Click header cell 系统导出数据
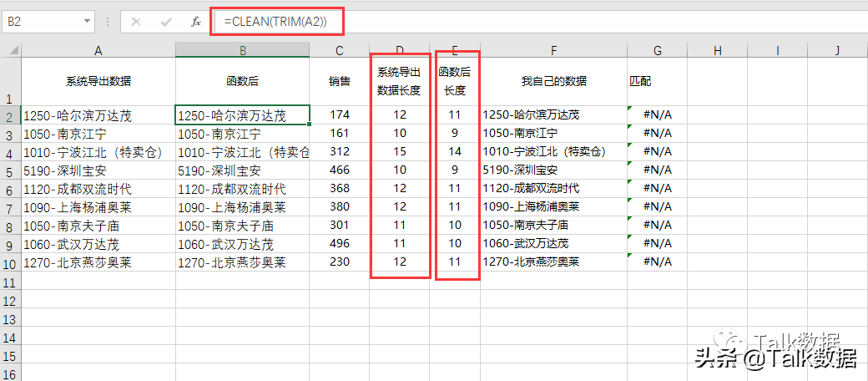This screenshot has width=868, height=381. coord(98,81)
